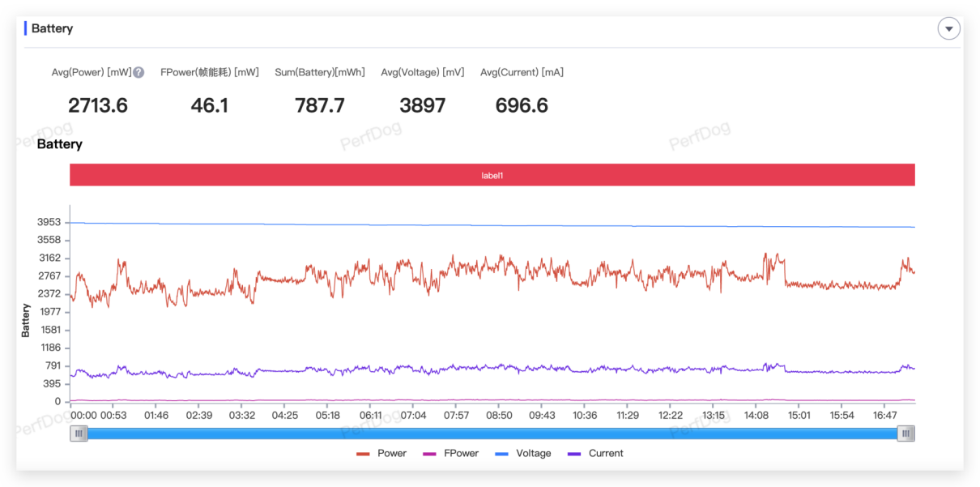
Task: Click the Sum(Battery) value 787.7
Action: 320,105
